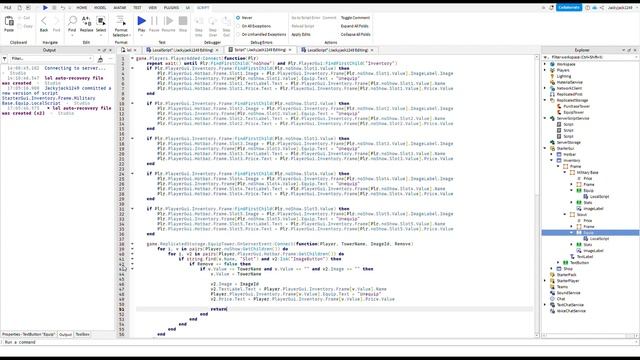Select the PurchaseTower remote event

tap(576, 106)
